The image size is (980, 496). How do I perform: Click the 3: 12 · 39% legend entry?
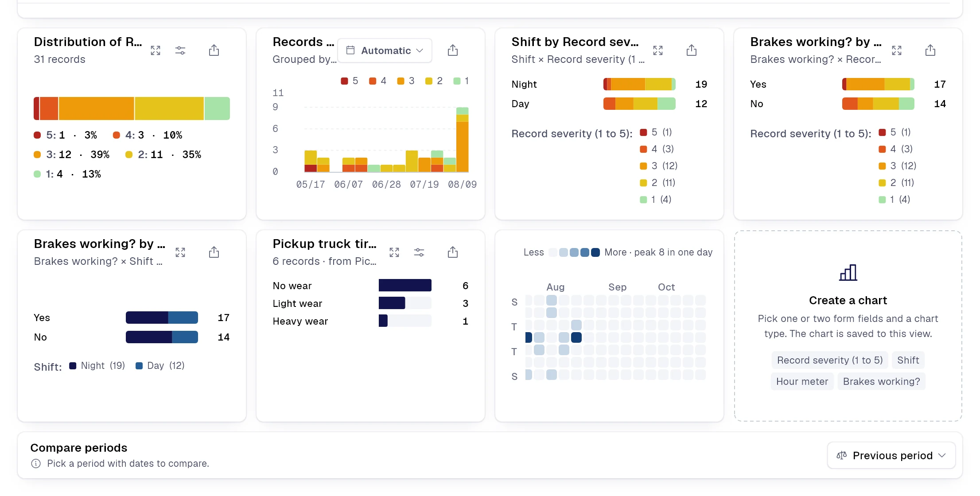pyautogui.click(x=72, y=155)
